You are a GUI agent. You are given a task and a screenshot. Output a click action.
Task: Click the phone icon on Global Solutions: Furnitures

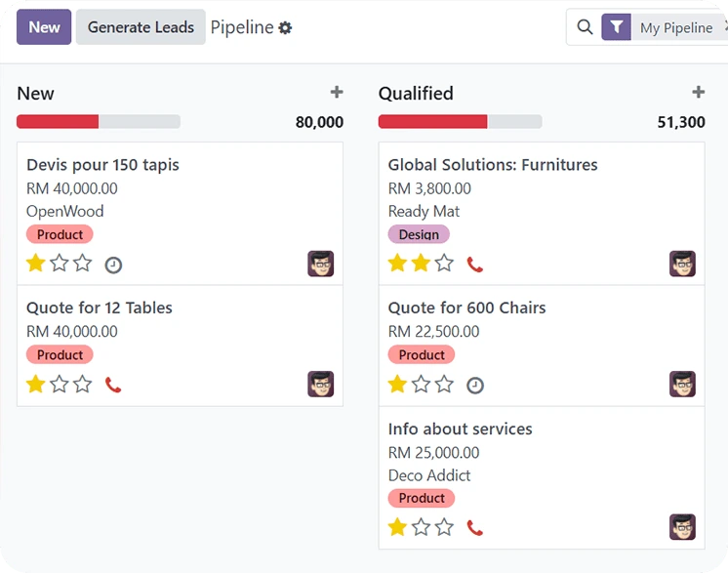(x=475, y=265)
